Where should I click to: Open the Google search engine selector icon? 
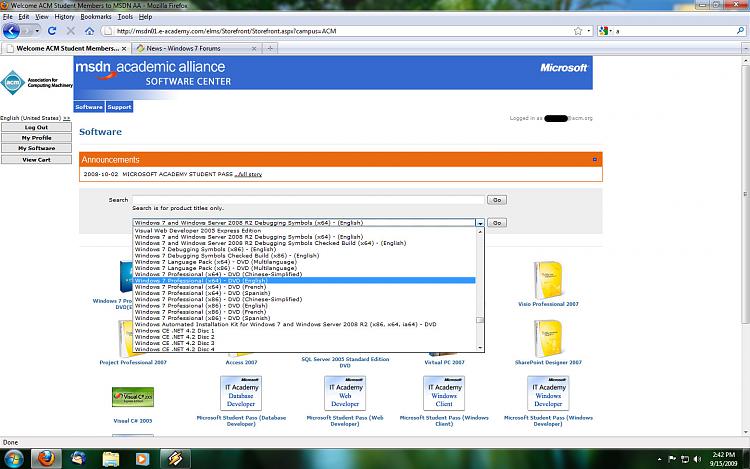point(604,31)
